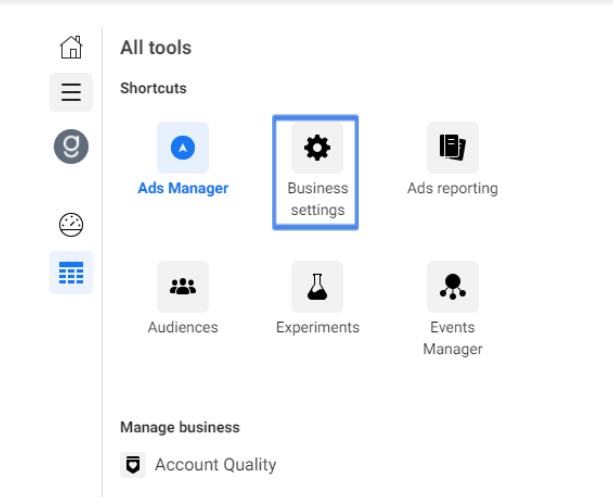Open the Ads Manager shortcut icon

[183, 147]
